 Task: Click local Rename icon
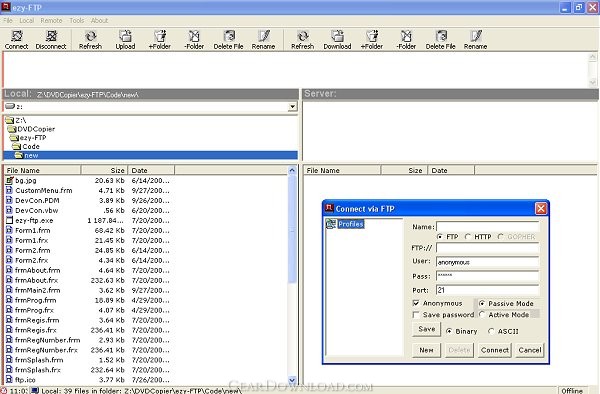pos(263,40)
